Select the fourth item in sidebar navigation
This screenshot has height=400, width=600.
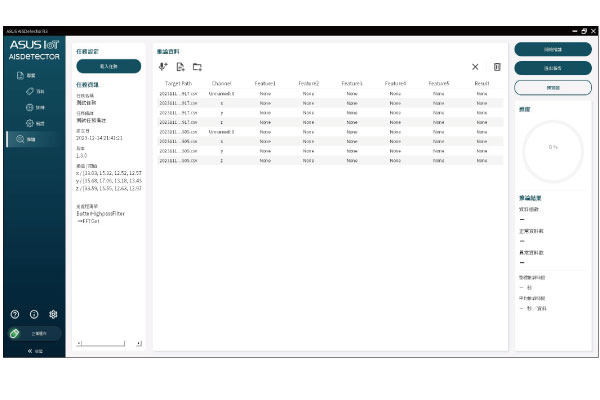click(34, 123)
